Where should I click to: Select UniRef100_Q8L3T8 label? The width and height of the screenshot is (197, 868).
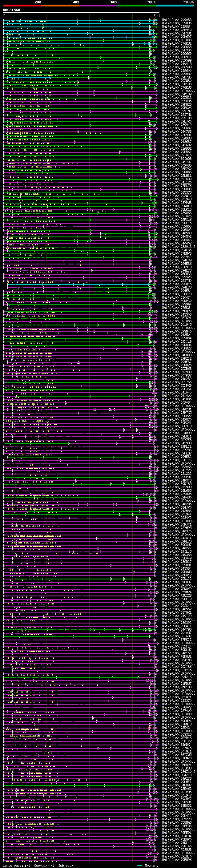(x=177, y=426)
